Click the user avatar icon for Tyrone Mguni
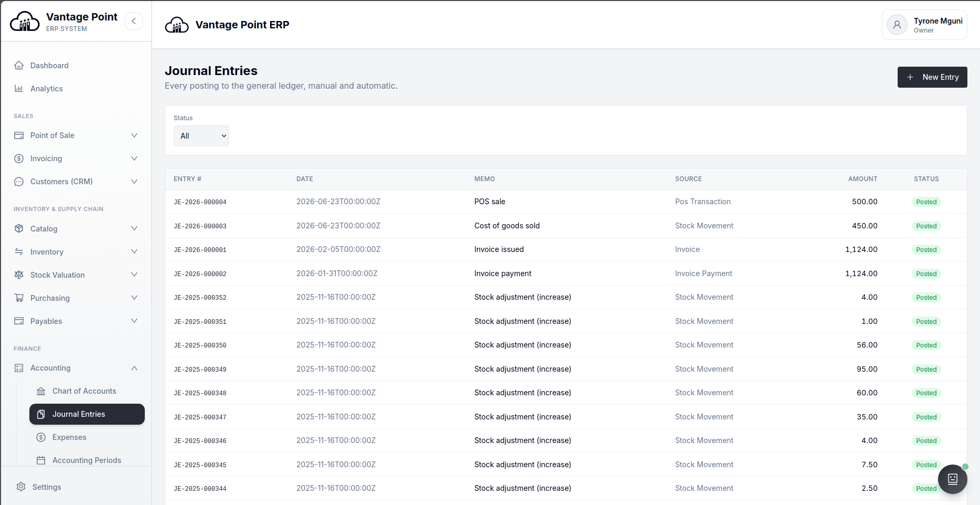Viewport: 980px width, 505px height. tap(897, 25)
